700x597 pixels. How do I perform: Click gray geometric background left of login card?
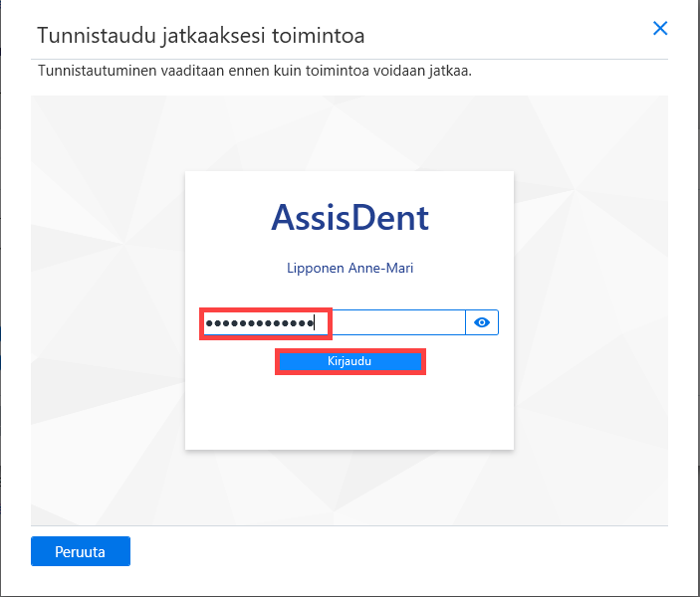point(108,312)
